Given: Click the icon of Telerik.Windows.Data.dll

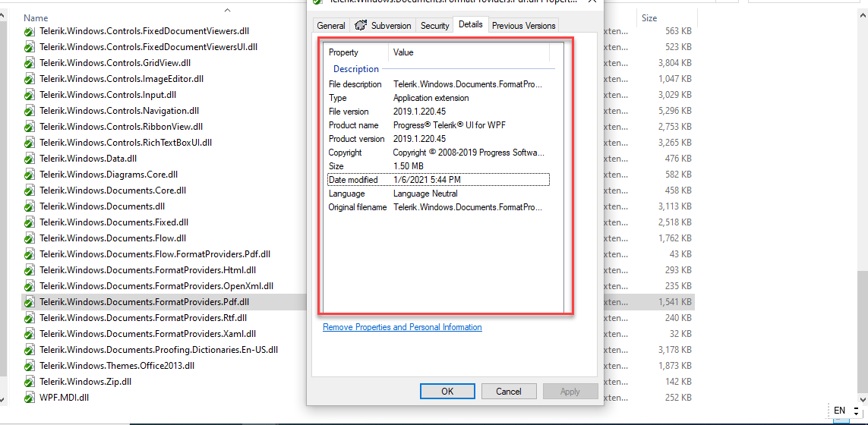Looking at the screenshot, I should coord(30,159).
